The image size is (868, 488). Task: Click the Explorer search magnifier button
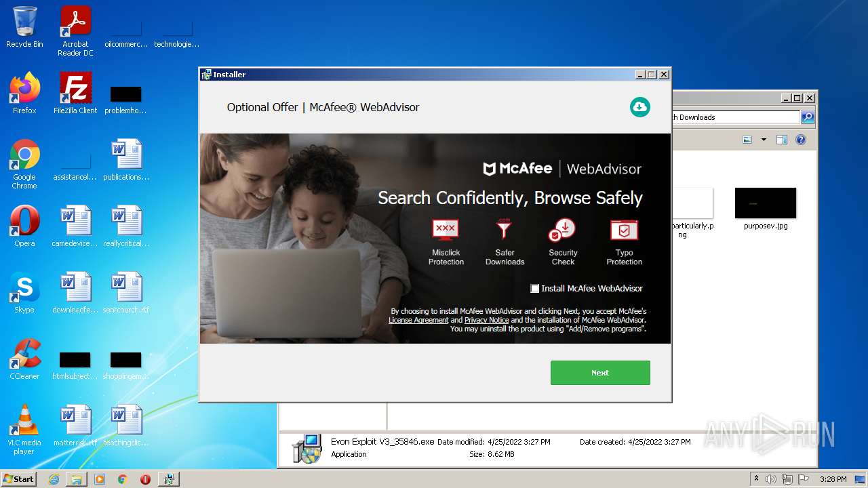click(807, 117)
